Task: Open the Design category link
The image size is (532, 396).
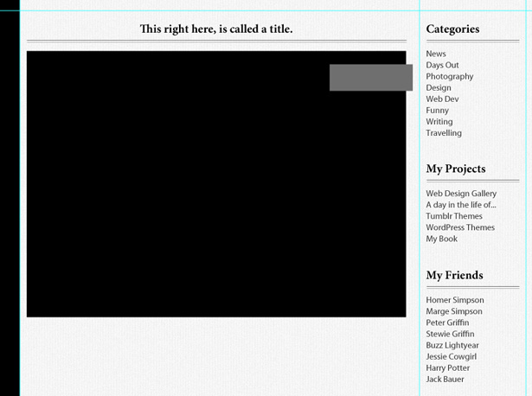Action: pos(439,88)
